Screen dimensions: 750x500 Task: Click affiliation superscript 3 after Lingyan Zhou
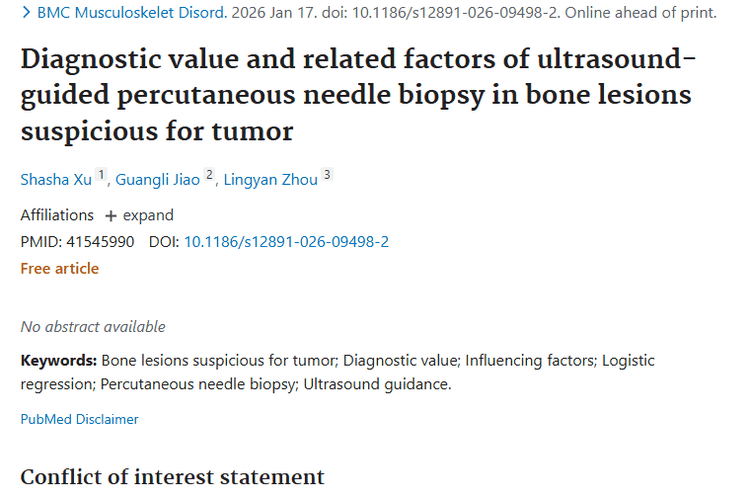pos(327,176)
